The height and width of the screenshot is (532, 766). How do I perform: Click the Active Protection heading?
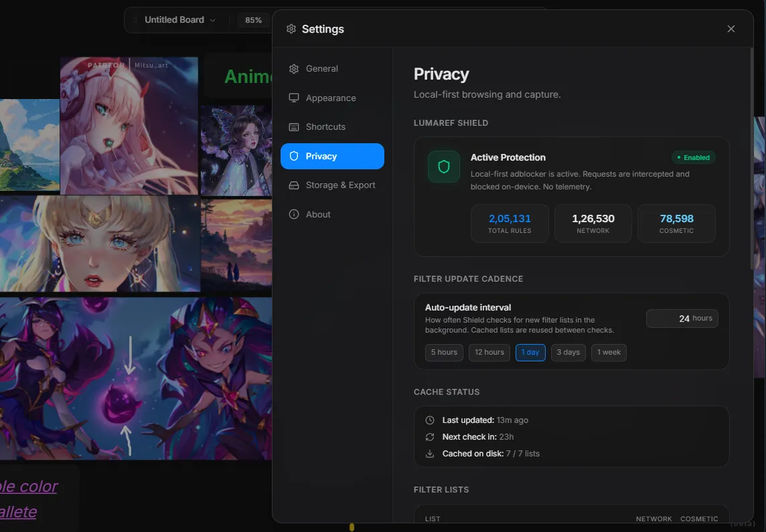pos(508,158)
